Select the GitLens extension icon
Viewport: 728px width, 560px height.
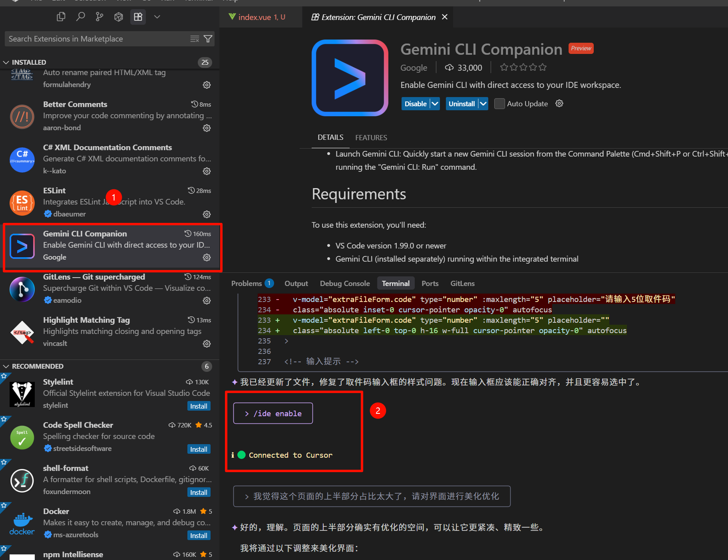(x=22, y=289)
